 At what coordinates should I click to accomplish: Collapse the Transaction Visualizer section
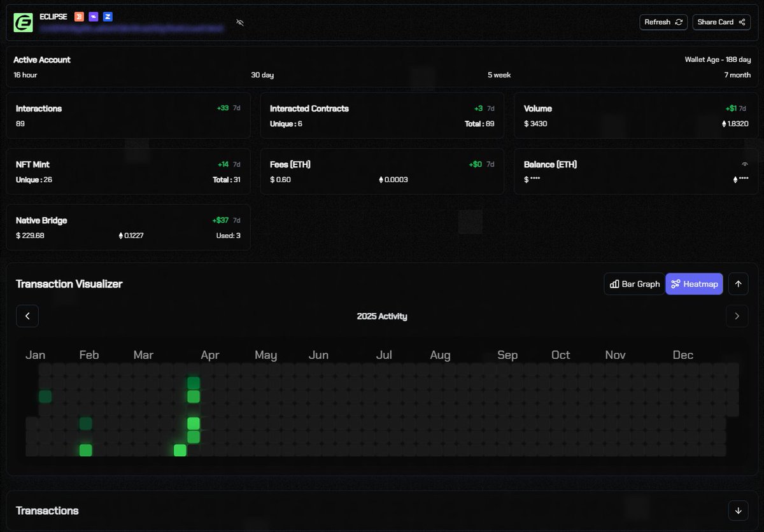coord(738,284)
